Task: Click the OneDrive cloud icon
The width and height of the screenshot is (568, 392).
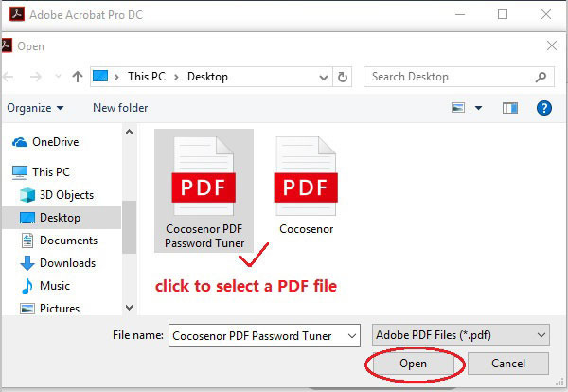Action: point(20,142)
